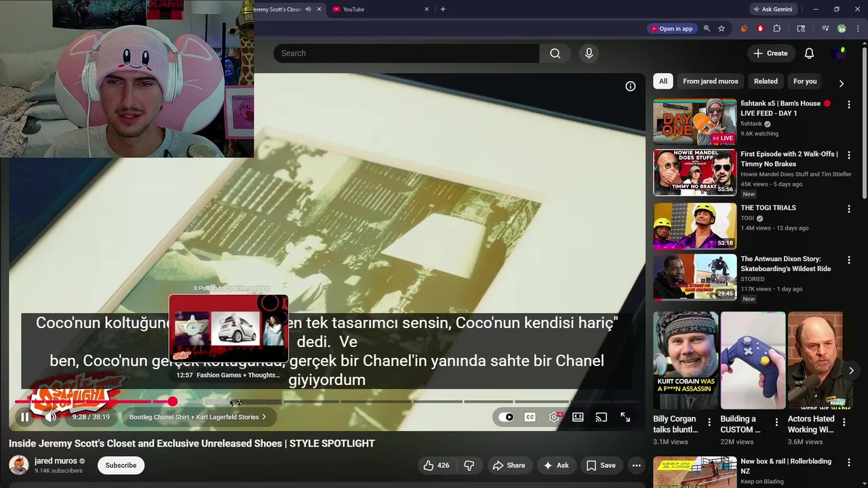868x488 pixels.
Task: Open options for First Episode with 2 Walk-Offs
Action: [848, 155]
